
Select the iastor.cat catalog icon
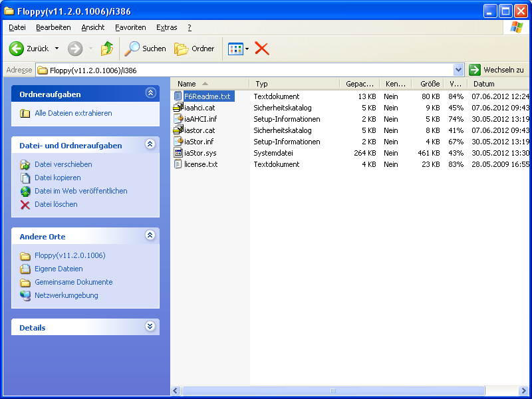click(x=178, y=130)
